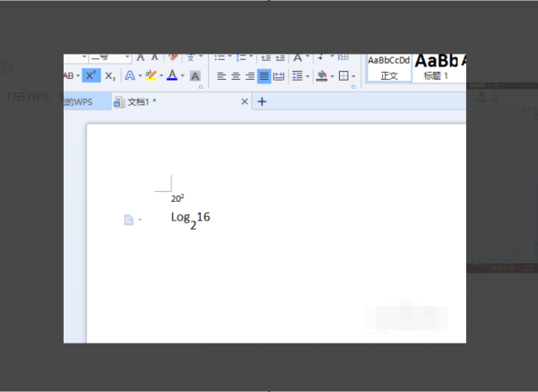Close the 文档1 document tab
The width and height of the screenshot is (538, 392).
coord(245,102)
